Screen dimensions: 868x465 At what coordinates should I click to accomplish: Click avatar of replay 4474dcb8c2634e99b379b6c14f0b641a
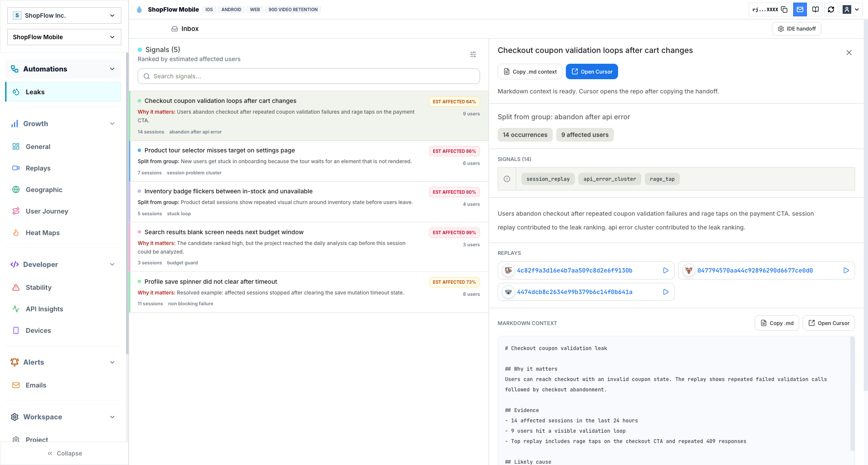[x=508, y=292]
